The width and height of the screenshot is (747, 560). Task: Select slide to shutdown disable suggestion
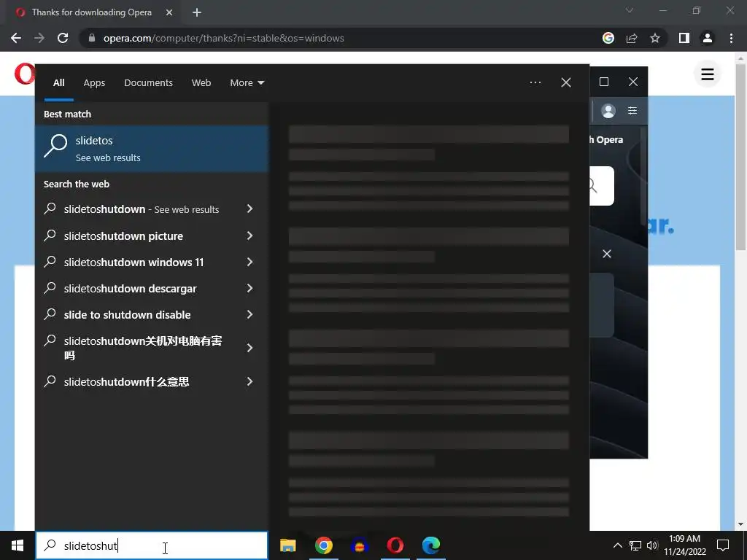tap(127, 315)
